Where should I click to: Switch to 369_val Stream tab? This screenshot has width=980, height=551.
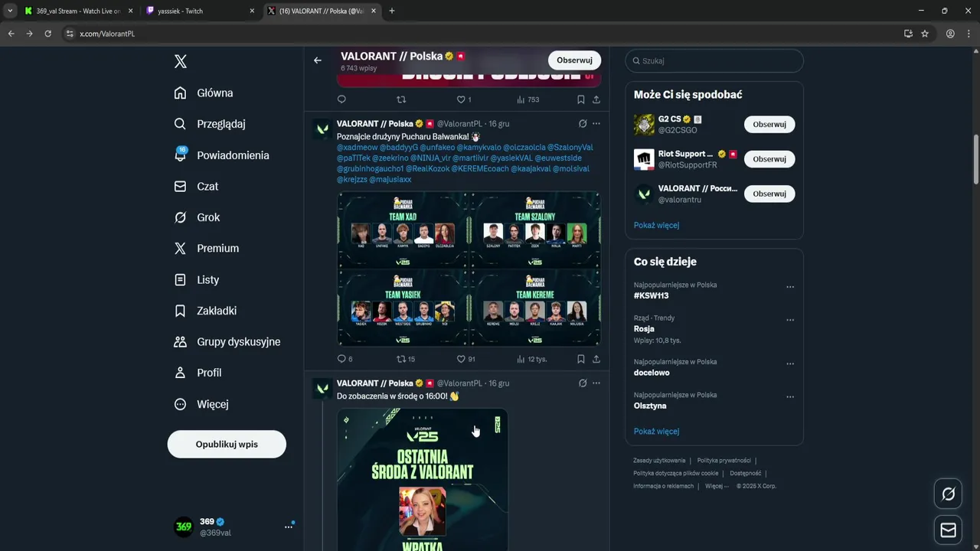pyautogui.click(x=79, y=11)
